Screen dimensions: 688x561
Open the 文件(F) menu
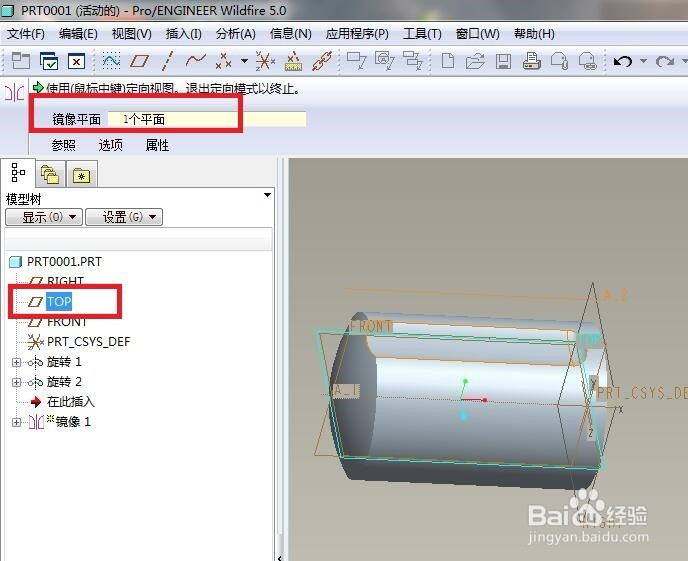(x=26, y=34)
